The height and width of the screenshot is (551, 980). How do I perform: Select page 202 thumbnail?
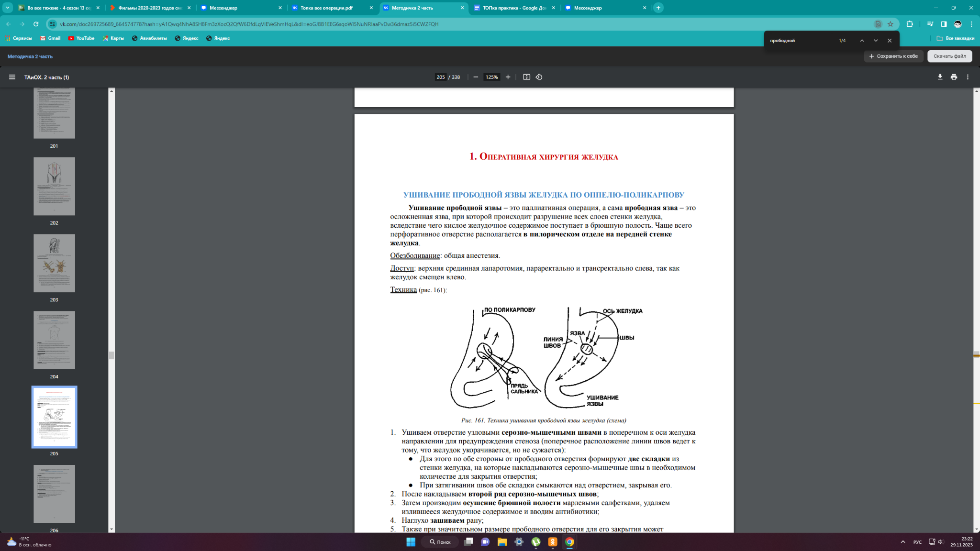pos(54,186)
